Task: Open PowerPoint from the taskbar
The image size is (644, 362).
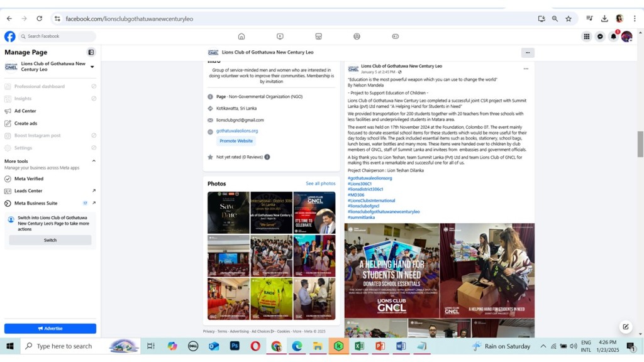Action: point(380,346)
